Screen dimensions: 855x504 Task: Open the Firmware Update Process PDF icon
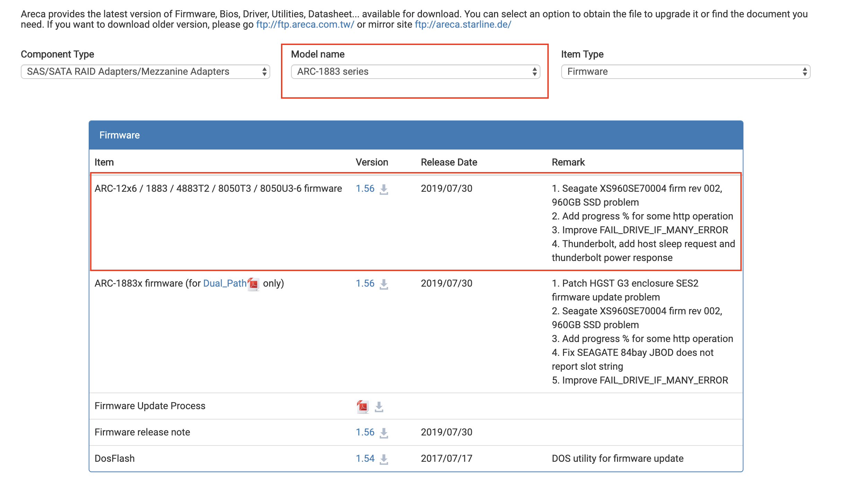point(362,407)
